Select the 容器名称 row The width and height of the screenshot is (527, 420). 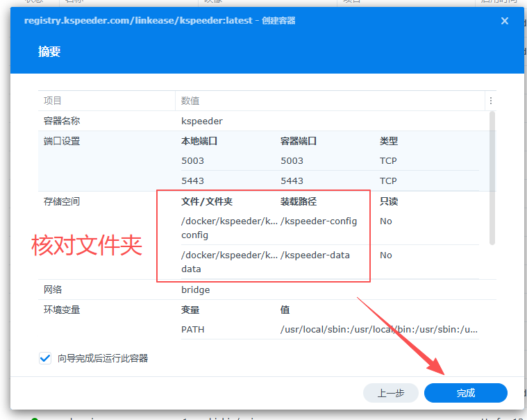click(62, 121)
